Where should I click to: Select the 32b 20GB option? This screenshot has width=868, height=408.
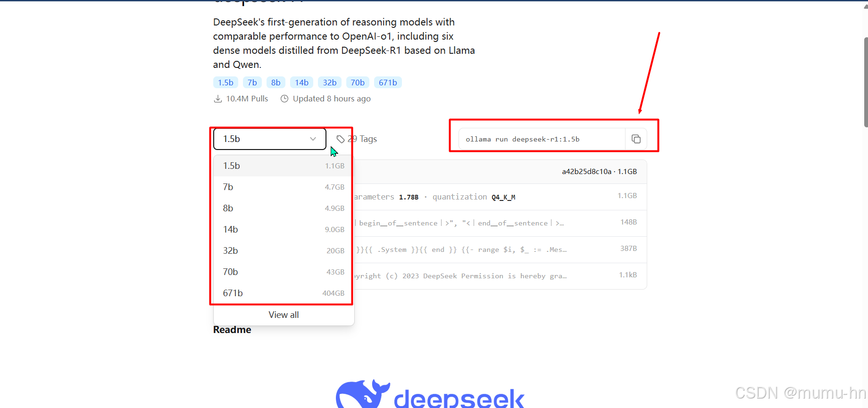pos(284,251)
